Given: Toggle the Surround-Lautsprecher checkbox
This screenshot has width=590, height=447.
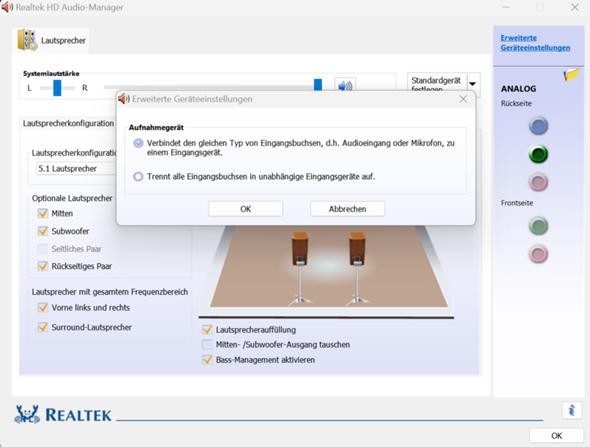Looking at the screenshot, I should (x=43, y=327).
